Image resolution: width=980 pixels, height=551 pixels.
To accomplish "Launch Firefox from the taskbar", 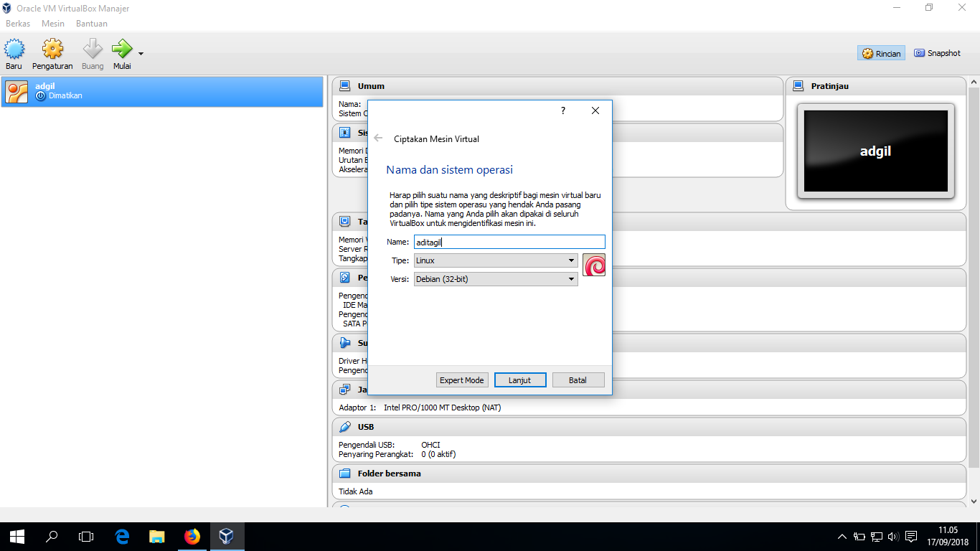I will click(192, 536).
